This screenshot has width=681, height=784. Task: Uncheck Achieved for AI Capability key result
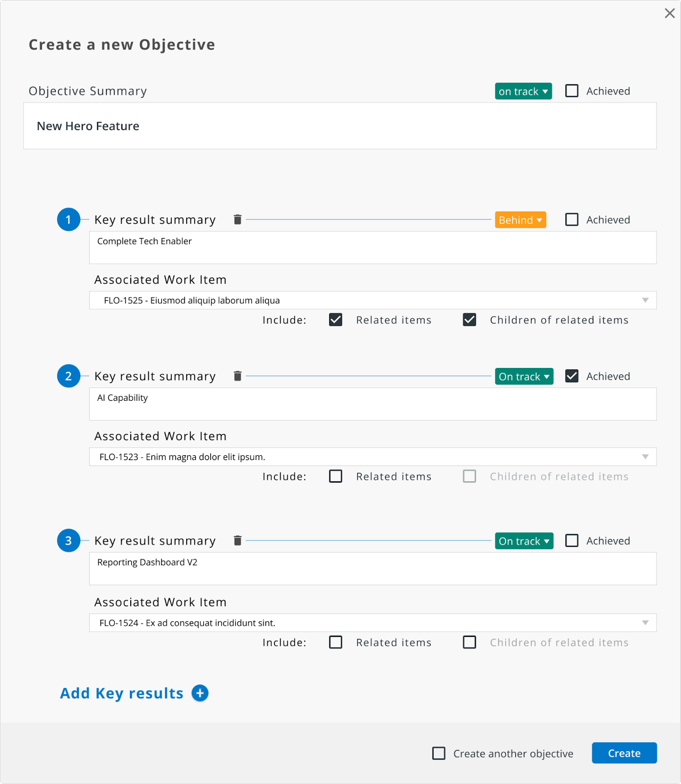tap(572, 376)
